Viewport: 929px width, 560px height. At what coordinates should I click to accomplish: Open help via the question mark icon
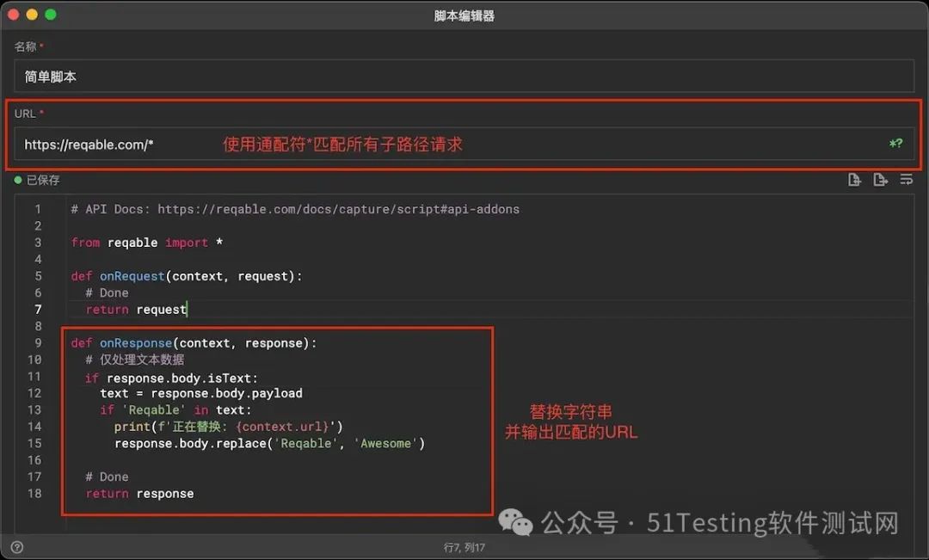[16, 547]
